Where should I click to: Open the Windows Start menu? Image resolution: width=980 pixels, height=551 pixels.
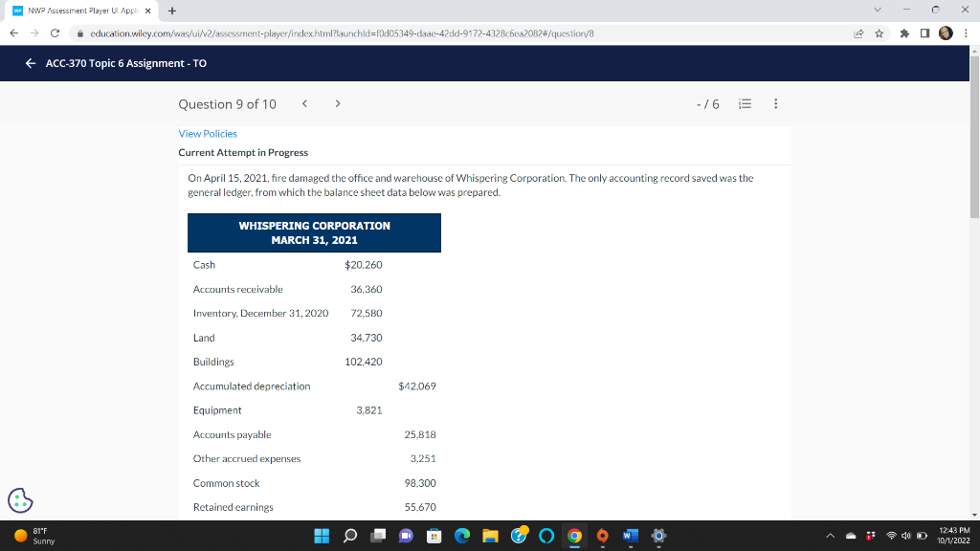[322, 536]
